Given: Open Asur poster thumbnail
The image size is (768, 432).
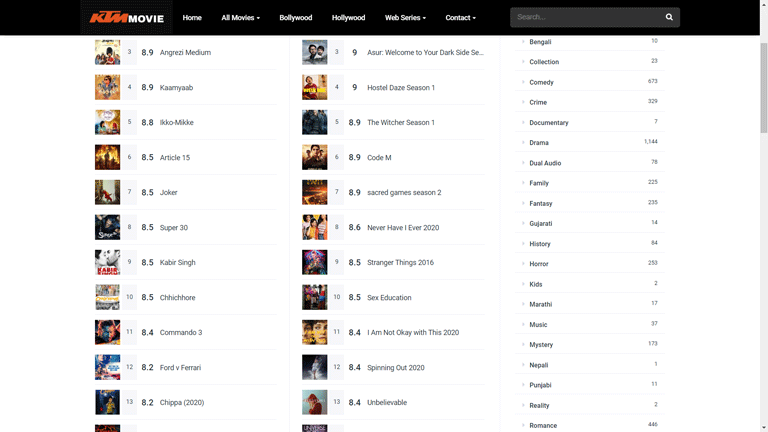Looking at the screenshot, I should click(x=314, y=52).
